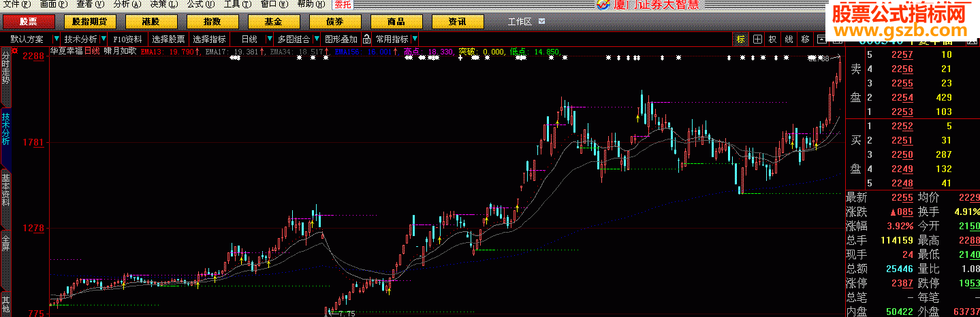Toggle the 标 marker button
This screenshot has height=317, width=980.
coord(740,39)
